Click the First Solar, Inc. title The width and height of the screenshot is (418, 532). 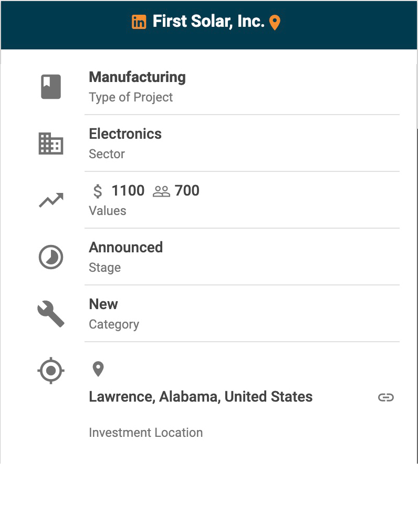pyautogui.click(x=208, y=22)
